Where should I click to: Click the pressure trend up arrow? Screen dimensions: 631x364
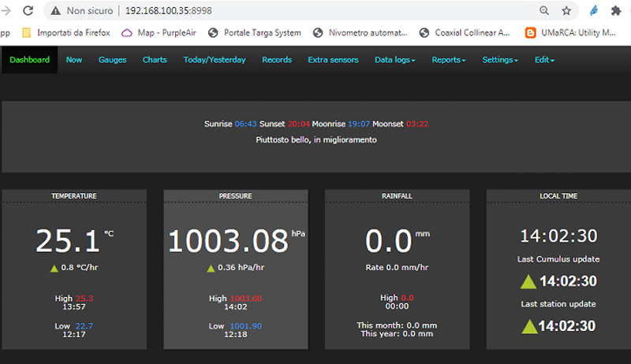click(211, 269)
